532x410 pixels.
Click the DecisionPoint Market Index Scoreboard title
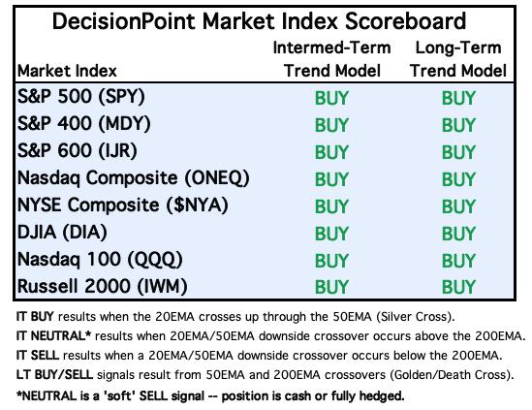pos(259,21)
